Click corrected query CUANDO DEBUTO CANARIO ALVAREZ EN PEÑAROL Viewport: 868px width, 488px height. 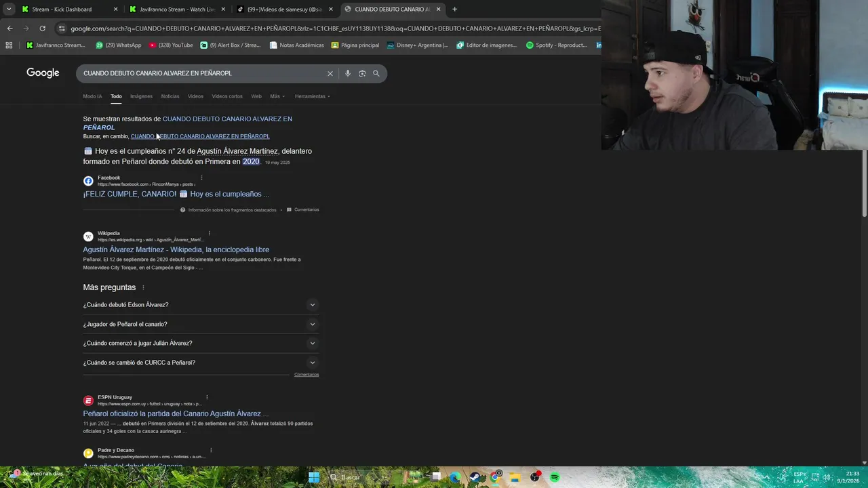coord(188,123)
